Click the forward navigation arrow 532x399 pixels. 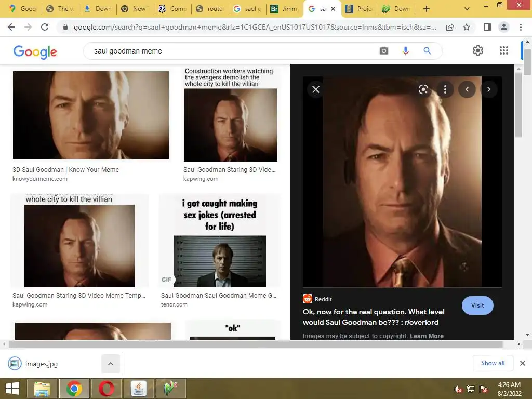click(x=28, y=27)
